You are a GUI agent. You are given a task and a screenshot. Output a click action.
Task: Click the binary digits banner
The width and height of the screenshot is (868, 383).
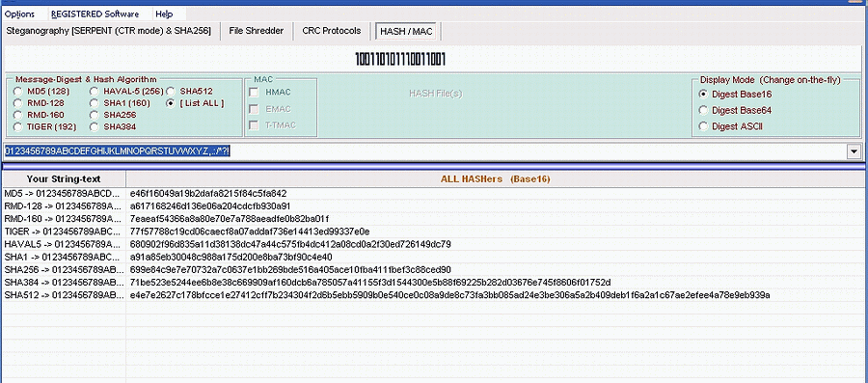point(400,60)
